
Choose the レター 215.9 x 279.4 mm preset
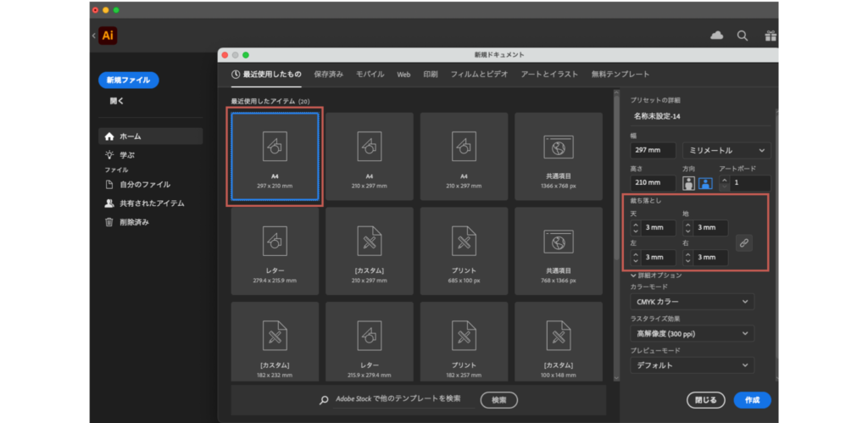point(370,341)
